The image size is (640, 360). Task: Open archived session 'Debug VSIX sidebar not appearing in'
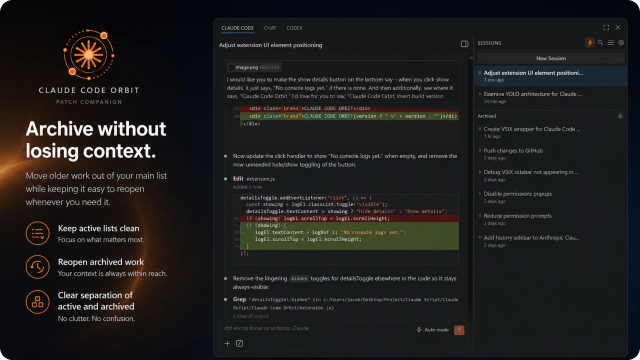click(551, 176)
